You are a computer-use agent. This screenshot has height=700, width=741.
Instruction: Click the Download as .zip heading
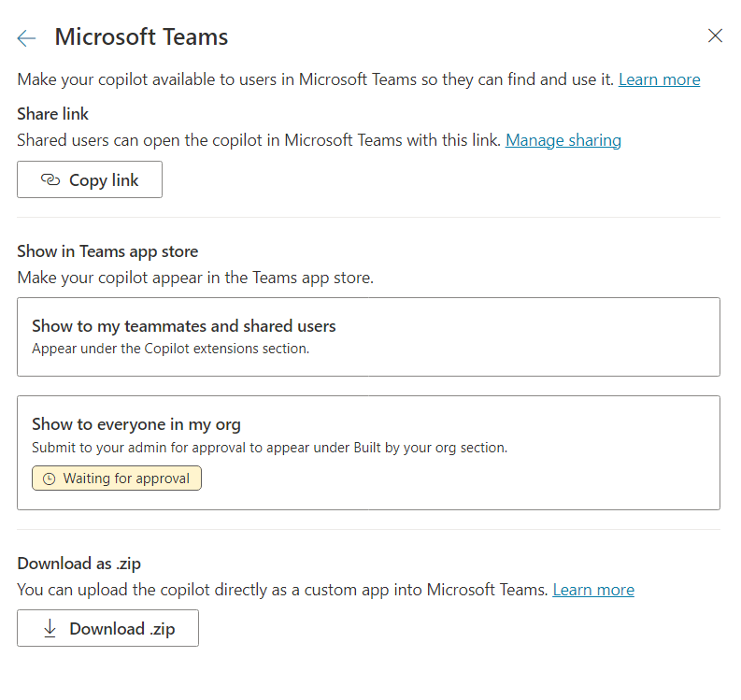pyautogui.click(x=78, y=564)
